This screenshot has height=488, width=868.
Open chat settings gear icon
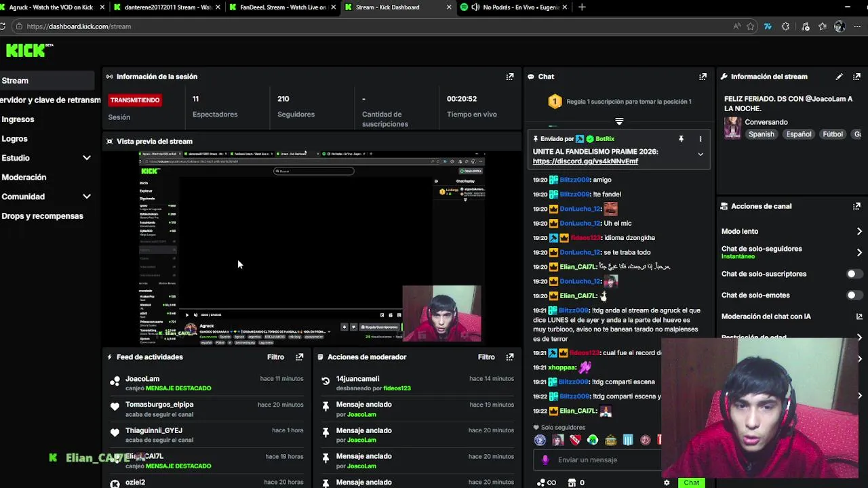click(667, 483)
